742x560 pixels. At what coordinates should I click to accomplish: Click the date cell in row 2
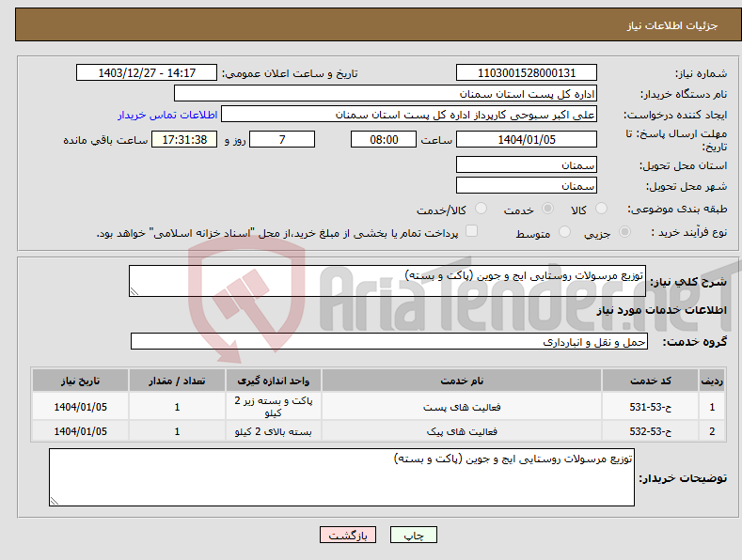click(81, 431)
